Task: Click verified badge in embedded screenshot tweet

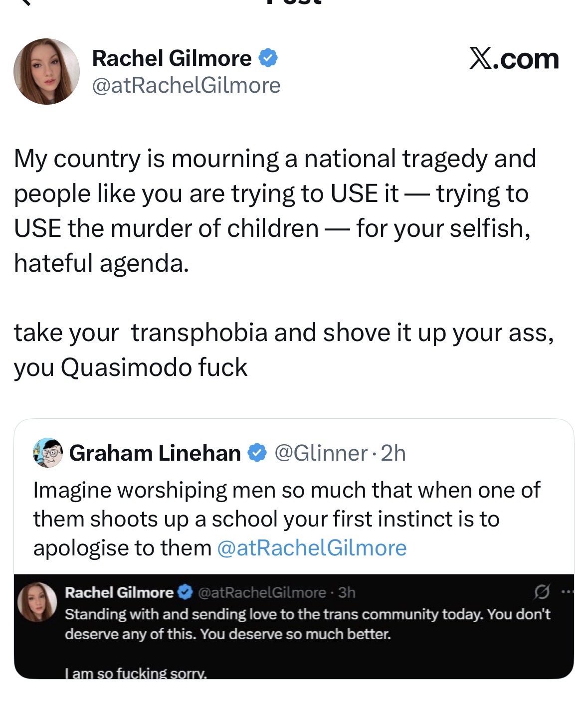Action: [186, 592]
